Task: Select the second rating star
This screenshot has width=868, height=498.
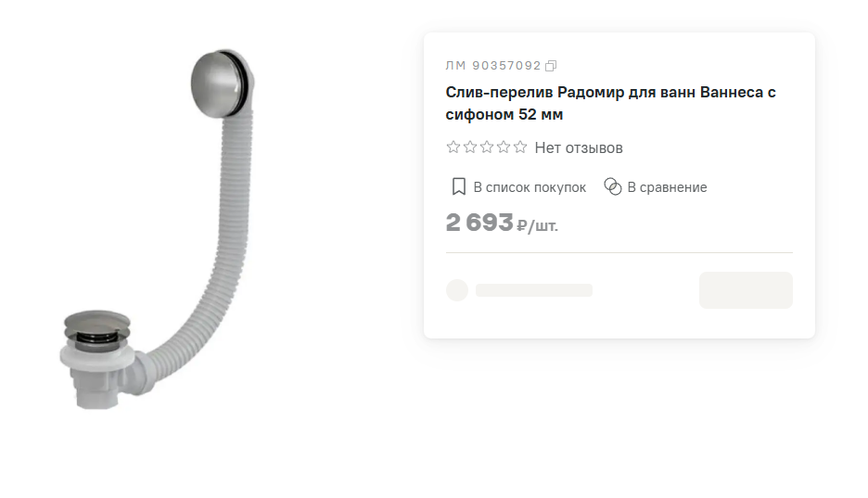Action: (470, 147)
